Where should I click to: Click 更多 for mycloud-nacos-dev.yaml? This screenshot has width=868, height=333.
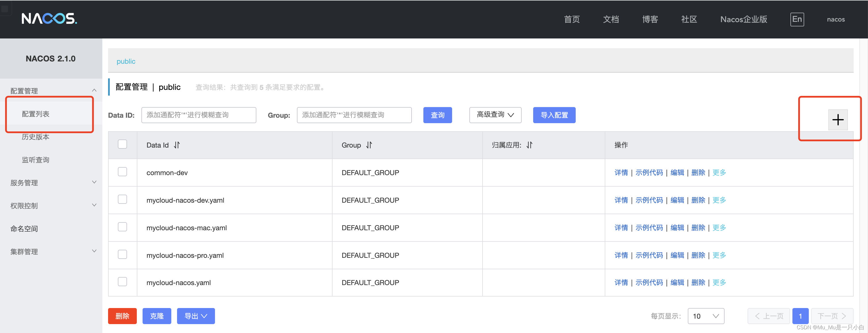pyautogui.click(x=719, y=200)
